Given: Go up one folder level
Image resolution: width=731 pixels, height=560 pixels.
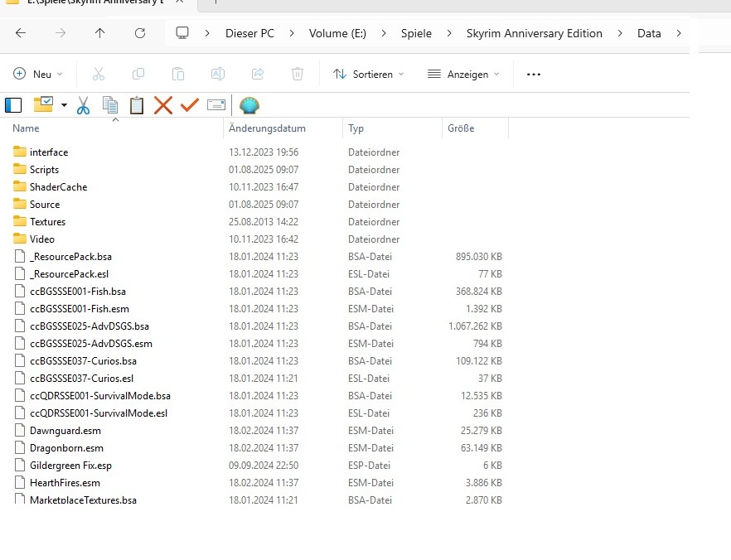Looking at the screenshot, I should click(100, 33).
